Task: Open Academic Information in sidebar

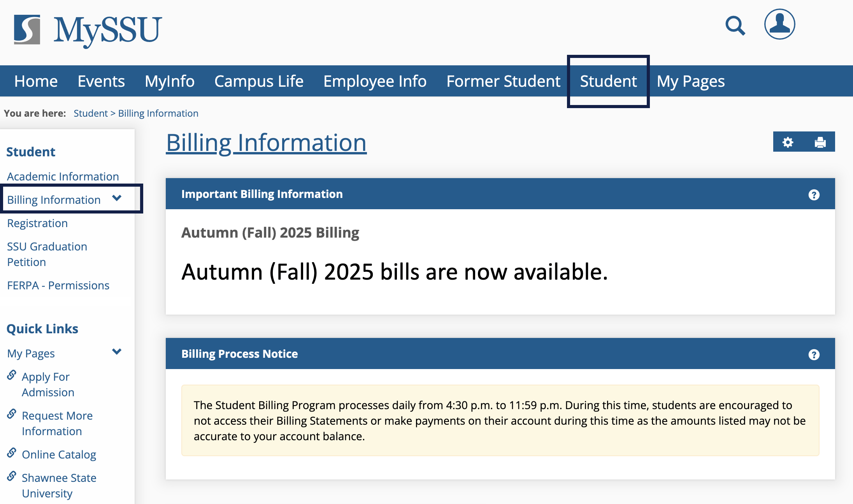Action: tap(63, 176)
